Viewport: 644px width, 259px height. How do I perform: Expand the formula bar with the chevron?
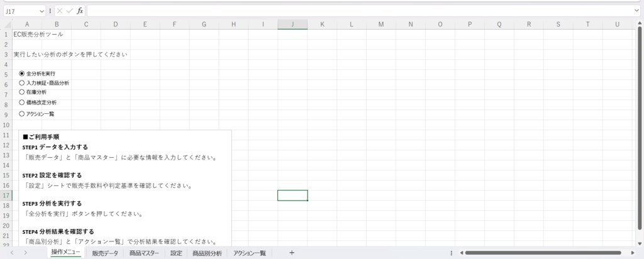[x=636, y=11]
